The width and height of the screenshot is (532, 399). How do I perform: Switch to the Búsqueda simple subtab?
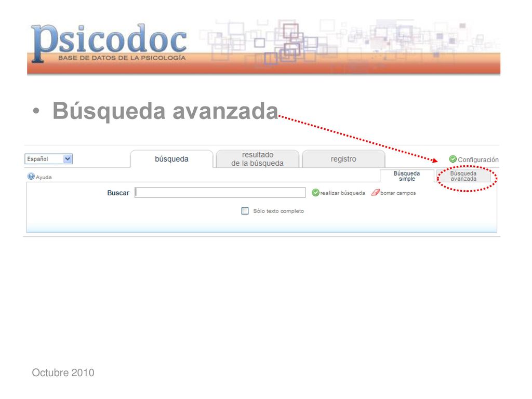tap(407, 176)
